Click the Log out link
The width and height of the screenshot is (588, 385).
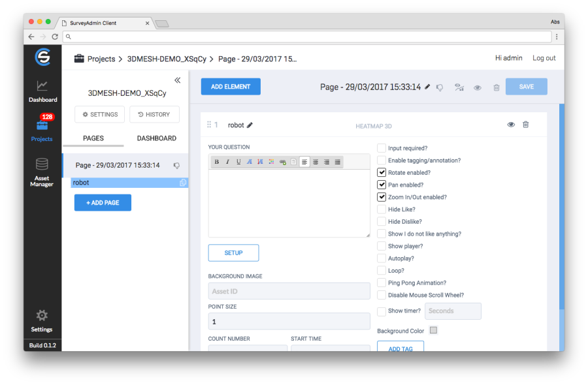pyautogui.click(x=544, y=58)
